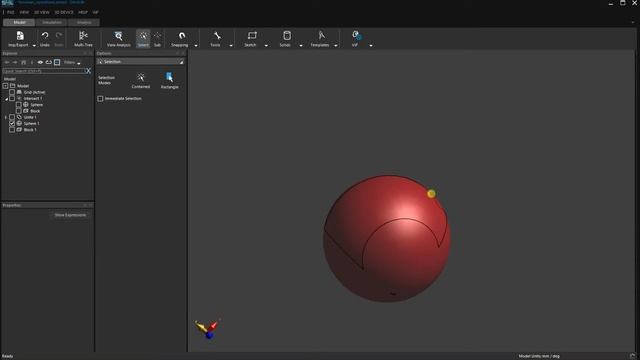Collapse the Intersect 1 tree node
Screen dimensions: 640x360
click(x=7, y=99)
